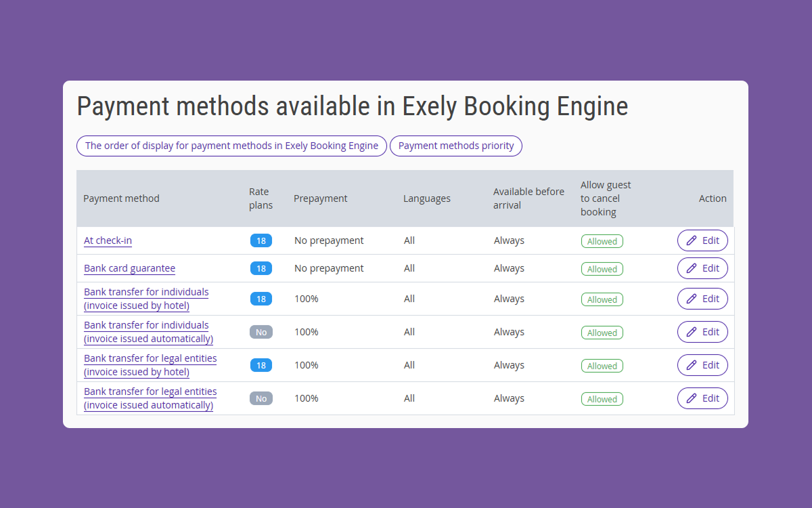Click No badge for individuals invoice issued automatically
The width and height of the screenshot is (812, 508).
(x=261, y=332)
